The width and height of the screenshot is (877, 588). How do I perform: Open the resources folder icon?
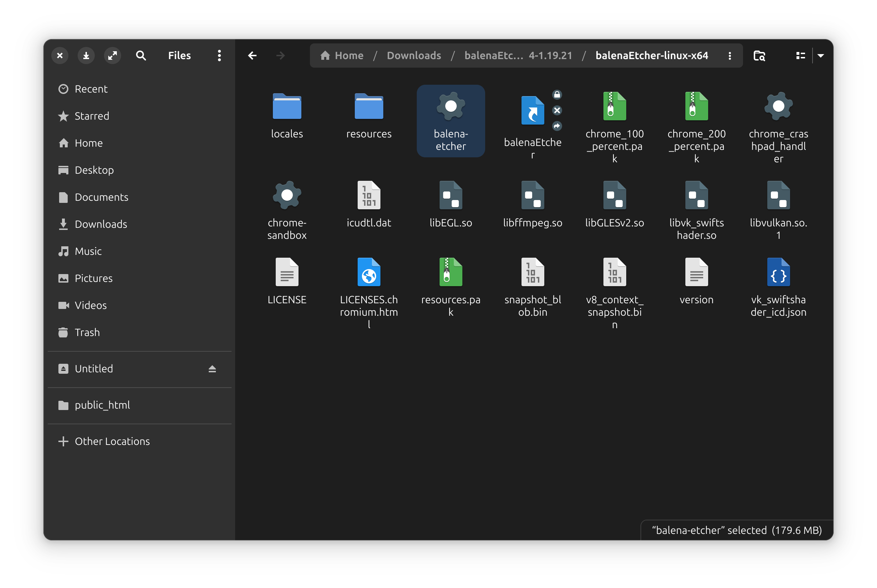(369, 106)
